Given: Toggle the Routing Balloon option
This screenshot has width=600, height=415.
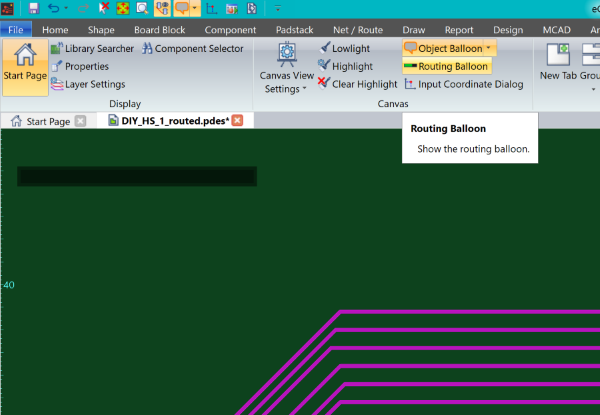Looking at the screenshot, I should [x=446, y=66].
